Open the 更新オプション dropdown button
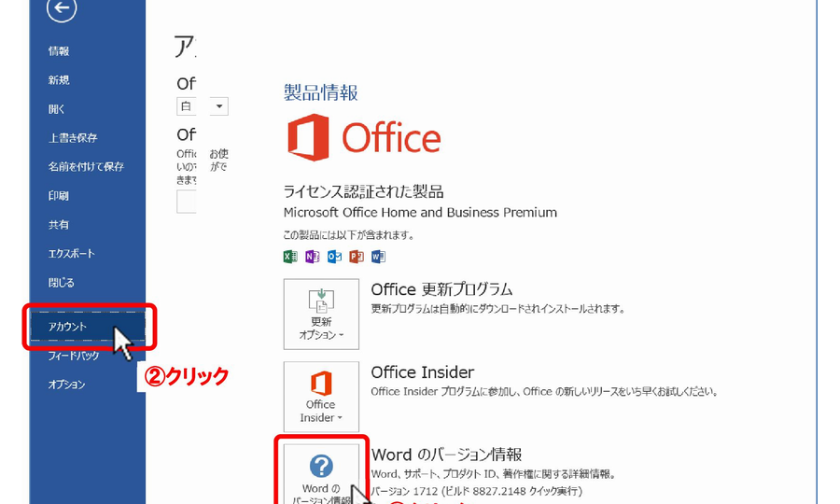The height and width of the screenshot is (504, 840). [x=321, y=314]
